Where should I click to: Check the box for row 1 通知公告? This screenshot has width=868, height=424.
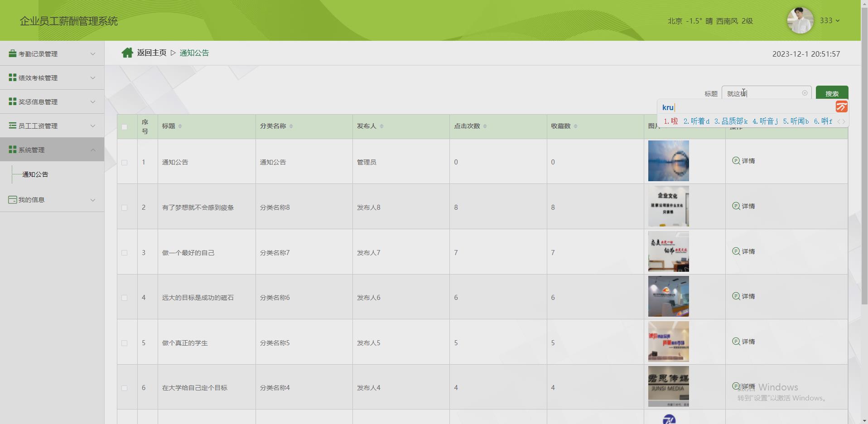click(125, 162)
